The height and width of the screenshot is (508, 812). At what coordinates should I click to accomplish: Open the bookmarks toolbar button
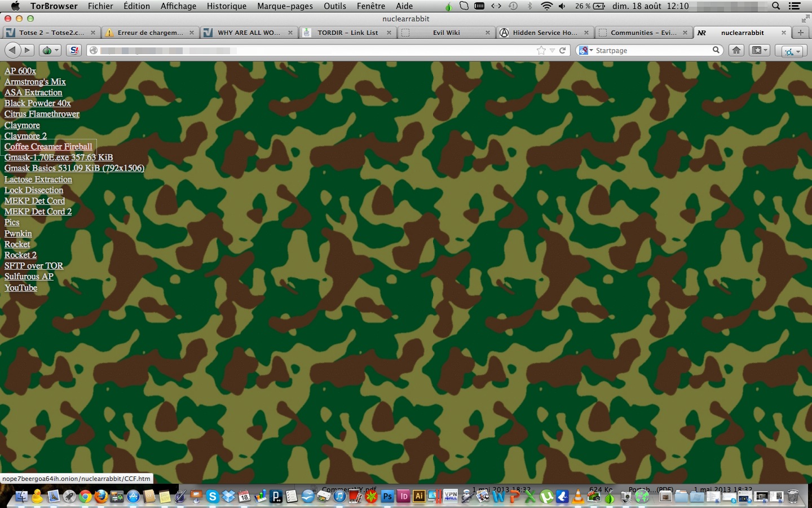756,50
